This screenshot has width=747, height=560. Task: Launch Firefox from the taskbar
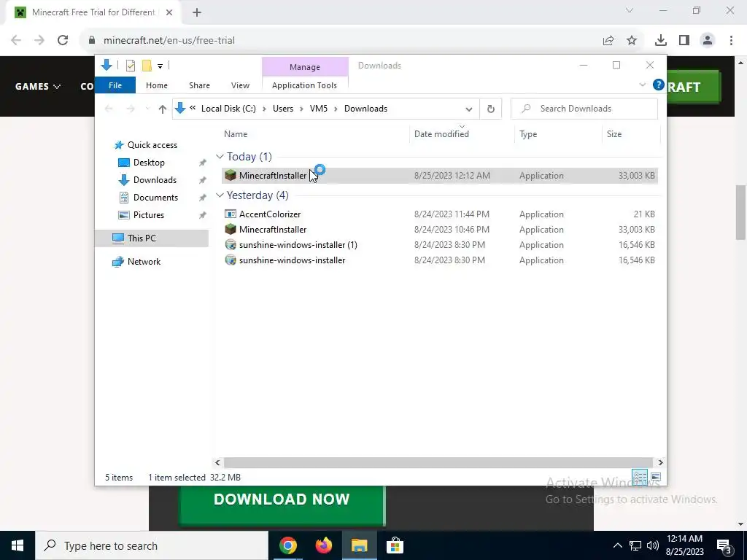[x=324, y=545]
